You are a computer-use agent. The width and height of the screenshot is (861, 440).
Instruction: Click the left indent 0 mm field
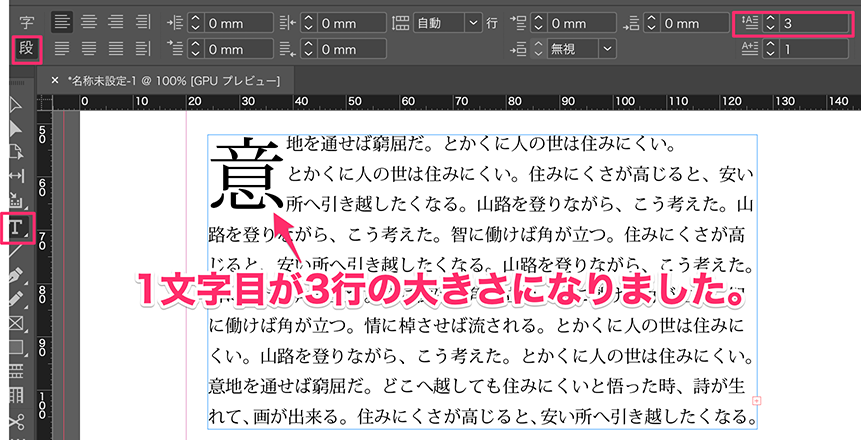(x=238, y=23)
